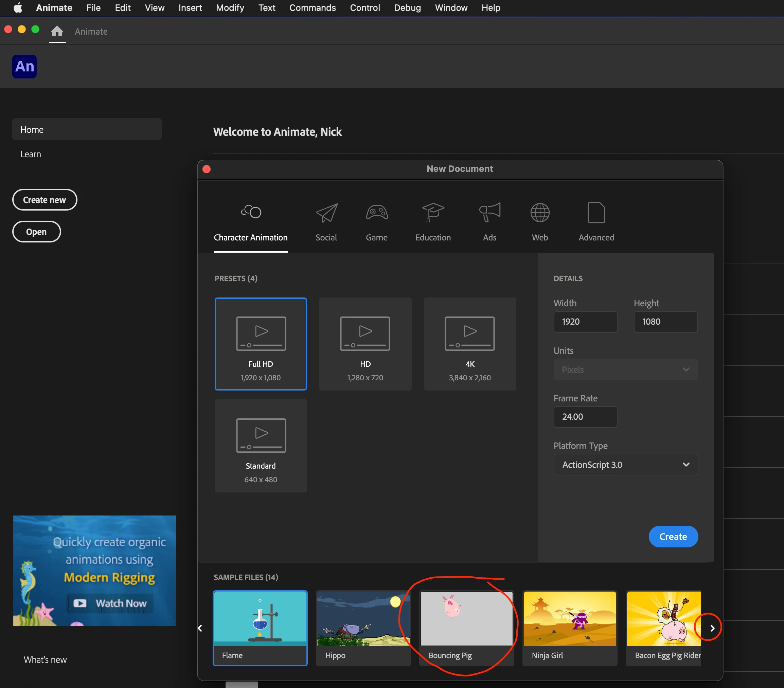Open the Bouncing Pig sample file
The width and height of the screenshot is (784, 688).
466,628
